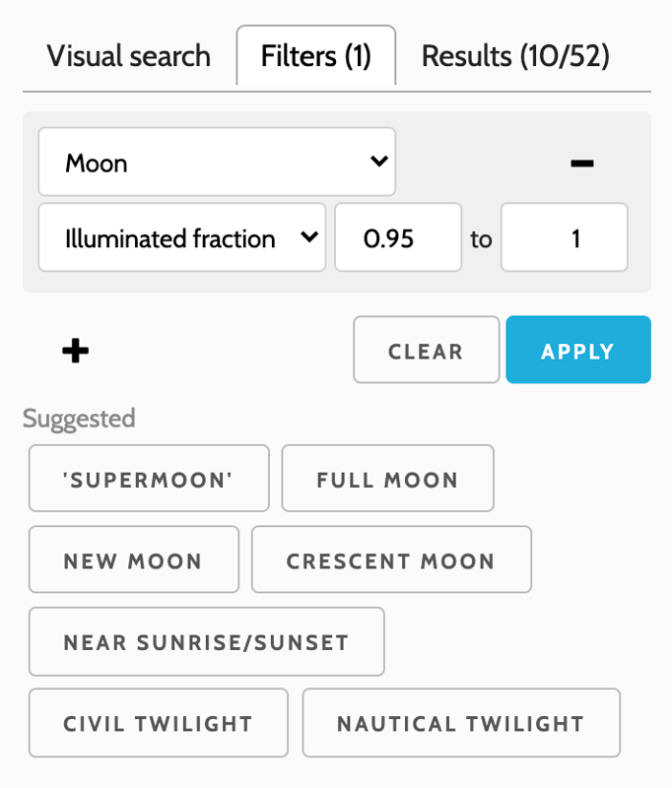Expand the Illuminated fraction dropdown
This screenshot has height=788, width=672.
point(182,238)
